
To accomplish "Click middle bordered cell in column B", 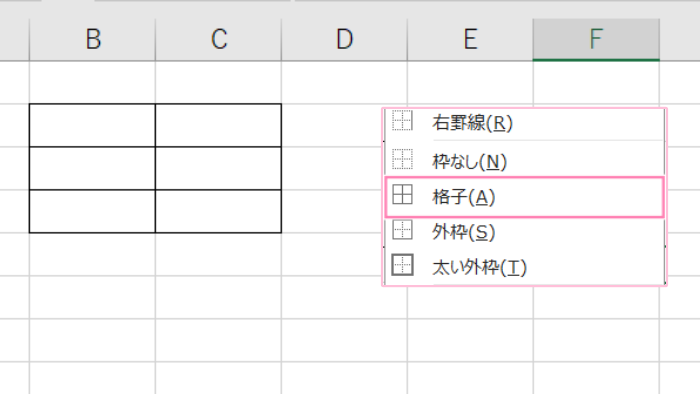I will coord(92,168).
